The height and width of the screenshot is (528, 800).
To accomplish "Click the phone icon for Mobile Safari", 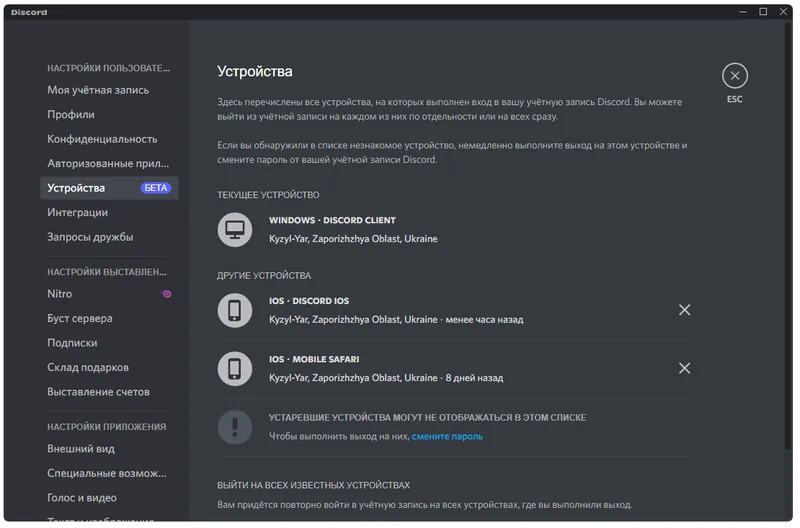I will point(235,368).
